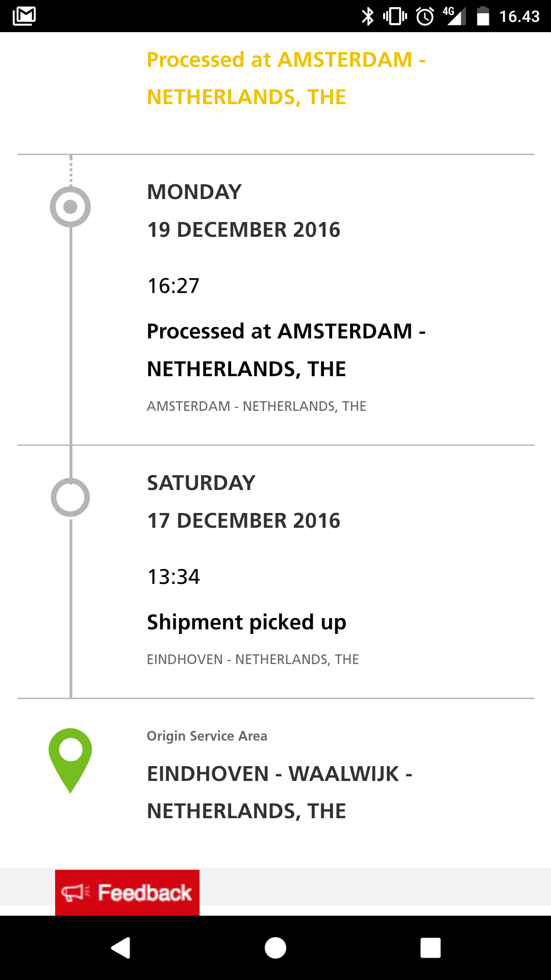Image resolution: width=551 pixels, height=980 pixels.
Task: Tap Origin Service Area EINDHOVEN - WAALWIJK text
Action: pos(280,774)
